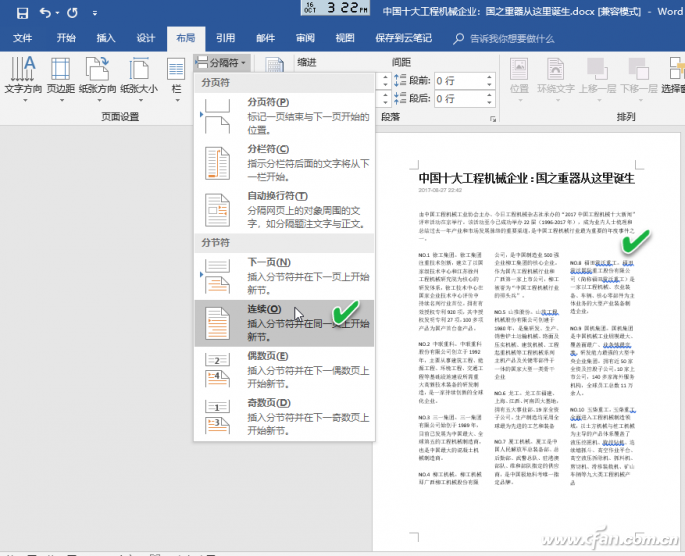Viewport: 685px width, 556px height.
Task: Open the 页边距 margins tool
Action: pos(61,79)
